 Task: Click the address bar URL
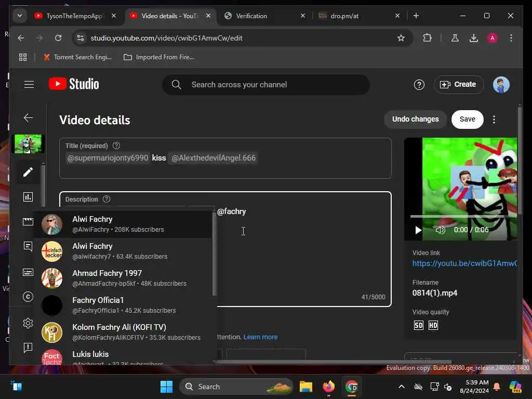point(166,38)
